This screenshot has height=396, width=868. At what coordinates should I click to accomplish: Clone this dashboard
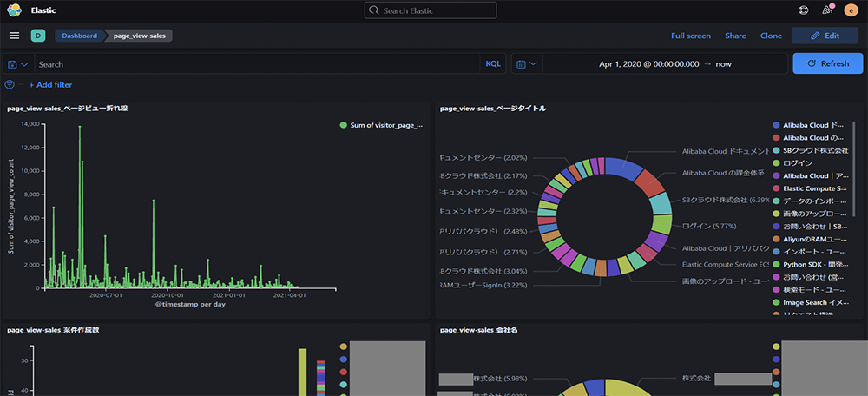point(771,36)
